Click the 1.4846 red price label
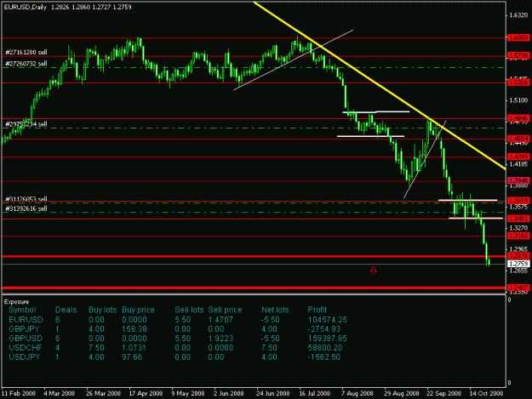 (x=518, y=118)
